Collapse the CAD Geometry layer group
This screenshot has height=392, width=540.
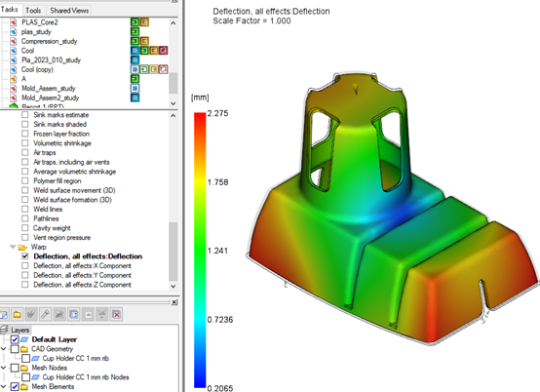pos(4,349)
